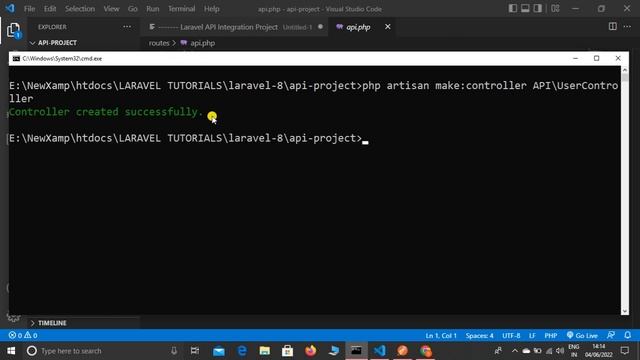Click the Ln 1, Col 1 status item

click(x=441, y=336)
